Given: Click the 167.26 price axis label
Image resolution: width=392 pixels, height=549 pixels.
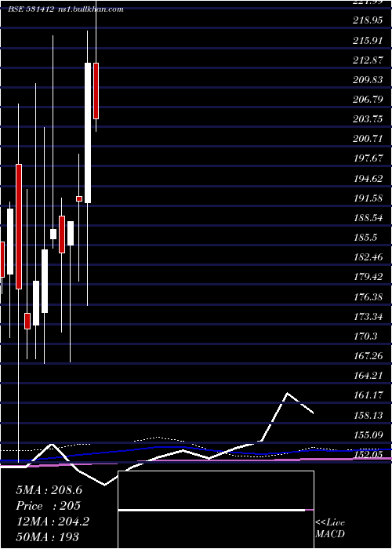Looking at the screenshot, I should [368, 356].
